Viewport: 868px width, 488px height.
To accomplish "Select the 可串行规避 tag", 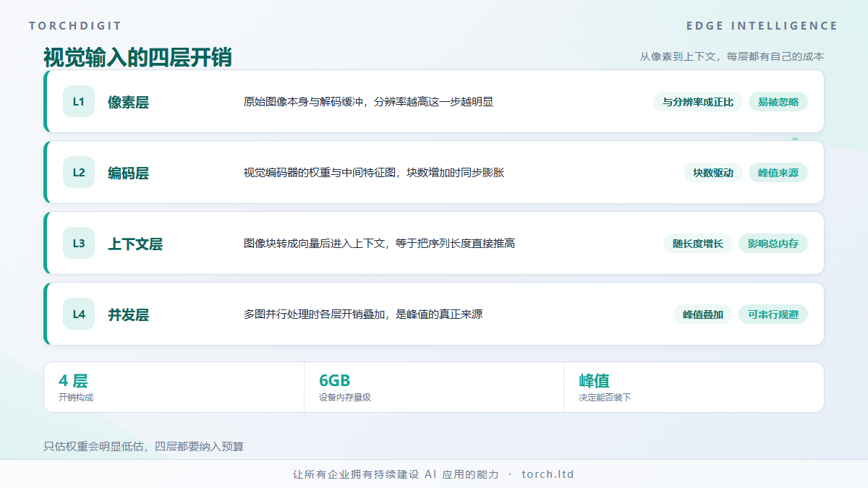I will pyautogui.click(x=773, y=314).
